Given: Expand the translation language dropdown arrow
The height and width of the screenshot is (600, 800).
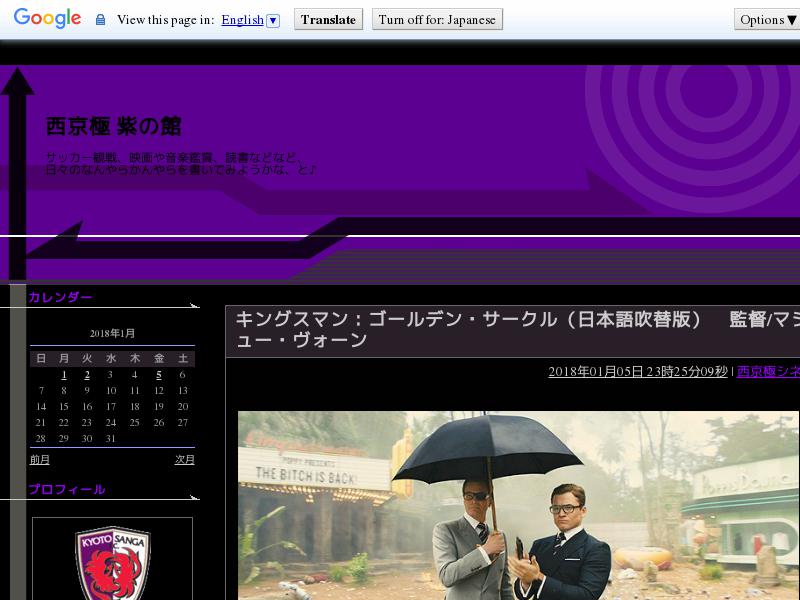Looking at the screenshot, I should tap(273, 20).
